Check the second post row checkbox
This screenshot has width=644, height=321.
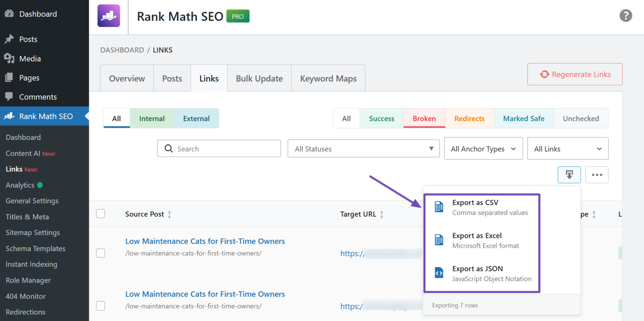click(100, 305)
